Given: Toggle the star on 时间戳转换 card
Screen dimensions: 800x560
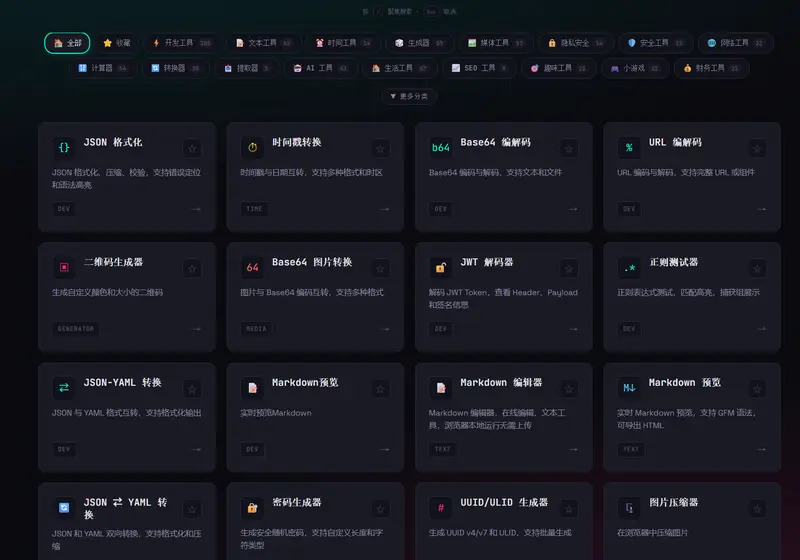Looking at the screenshot, I should [x=381, y=148].
